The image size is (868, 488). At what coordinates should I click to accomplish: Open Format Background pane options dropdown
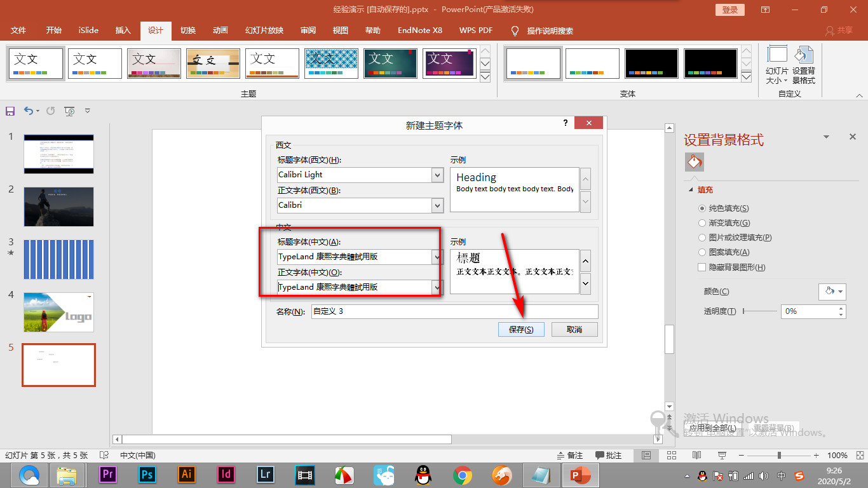point(826,137)
